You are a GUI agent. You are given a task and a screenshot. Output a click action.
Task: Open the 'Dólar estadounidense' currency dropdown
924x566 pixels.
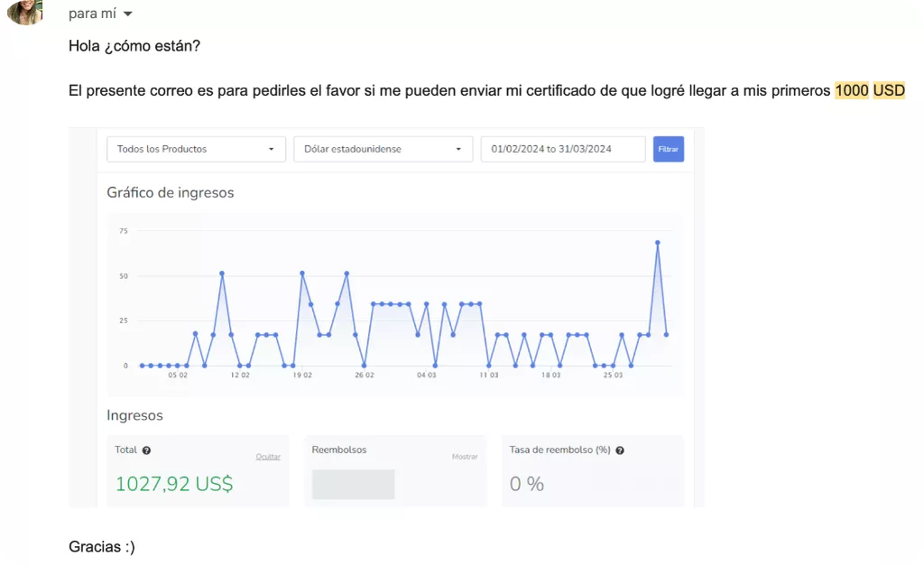click(383, 149)
